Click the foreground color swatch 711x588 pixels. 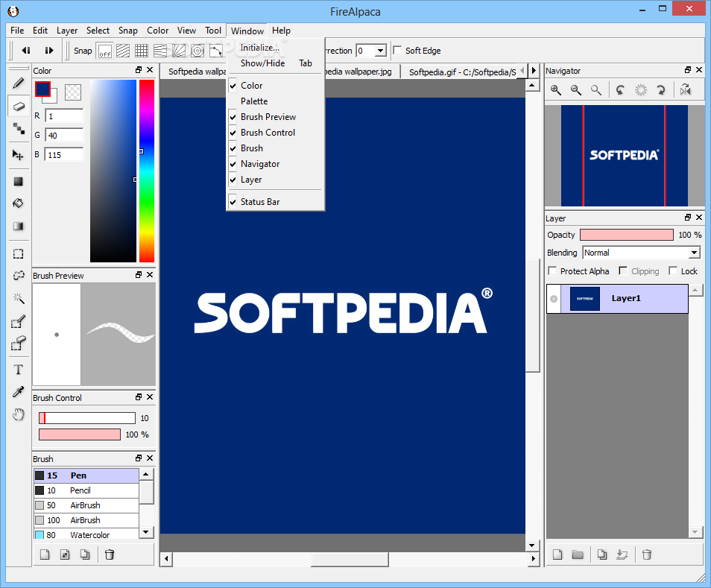(42, 89)
